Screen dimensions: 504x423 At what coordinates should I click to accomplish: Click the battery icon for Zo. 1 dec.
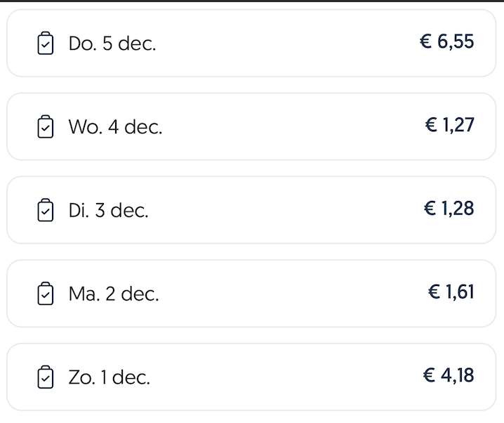46,377
